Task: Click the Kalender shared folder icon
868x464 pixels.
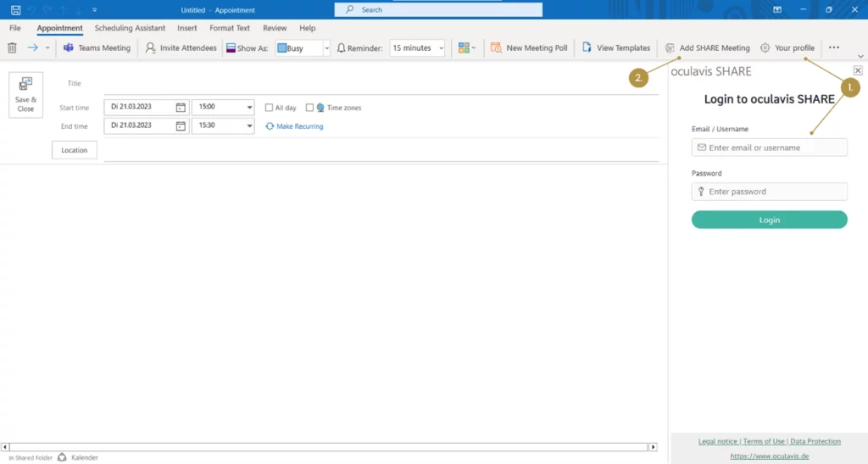Action: (62, 457)
